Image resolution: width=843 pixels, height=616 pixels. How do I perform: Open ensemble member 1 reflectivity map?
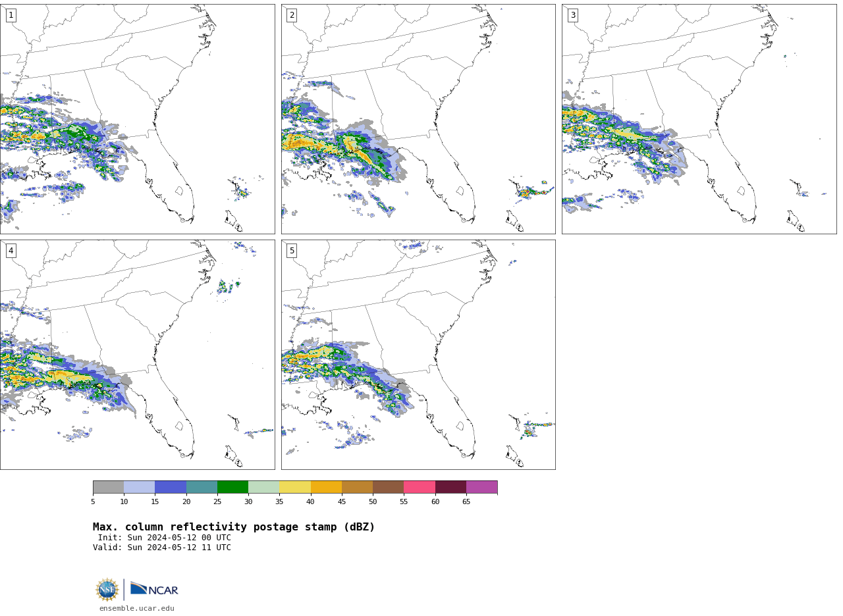click(137, 119)
